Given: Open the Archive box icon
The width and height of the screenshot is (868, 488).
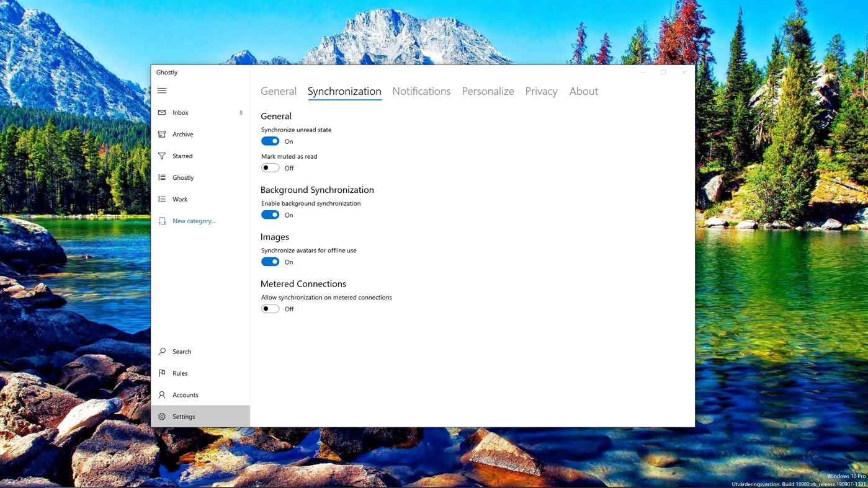Looking at the screenshot, I should 162,134.
